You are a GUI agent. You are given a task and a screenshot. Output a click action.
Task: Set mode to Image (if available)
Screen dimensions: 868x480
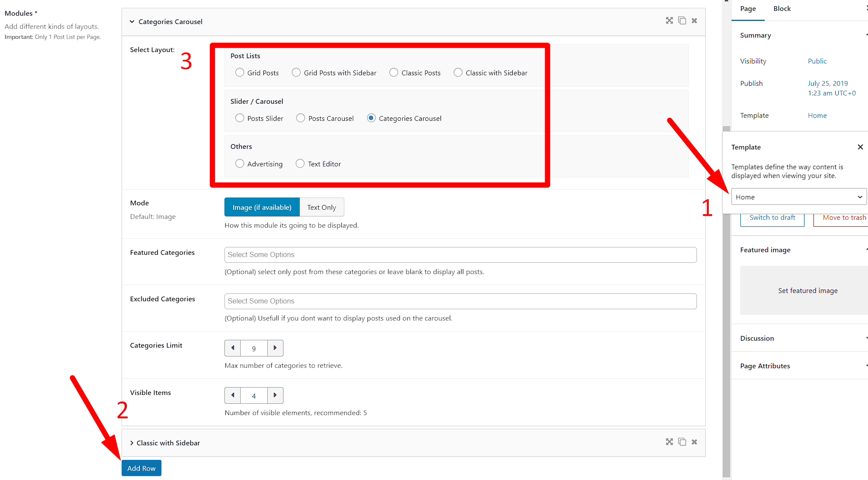(x=262, y=207)
